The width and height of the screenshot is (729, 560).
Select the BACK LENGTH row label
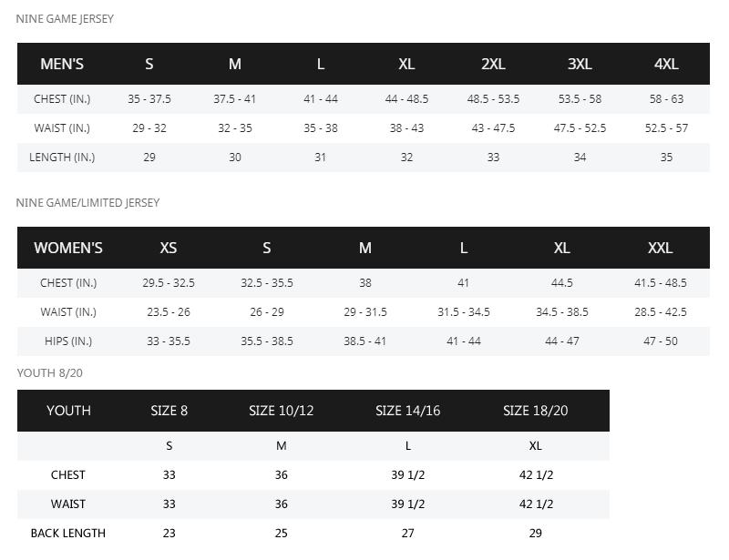68,533
